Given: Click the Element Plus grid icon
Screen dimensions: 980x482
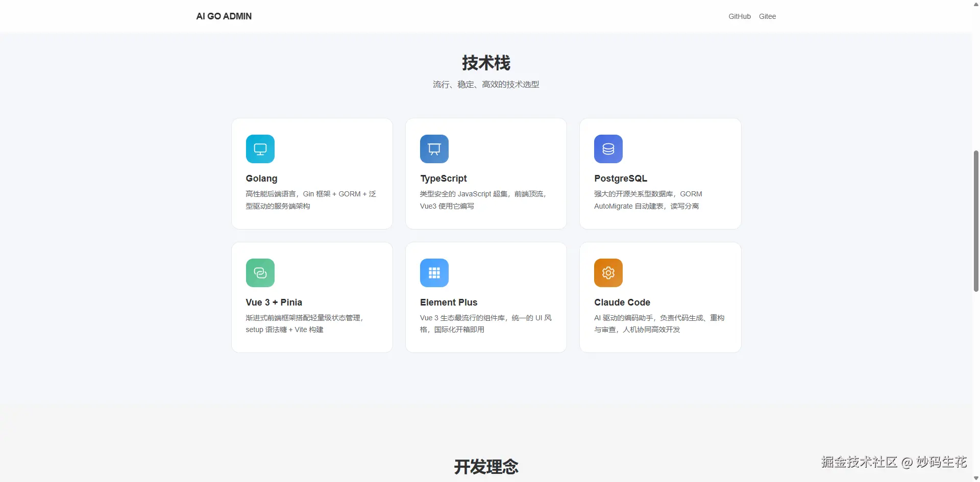Looking at the screenshot, I should (x=434, y=273).
